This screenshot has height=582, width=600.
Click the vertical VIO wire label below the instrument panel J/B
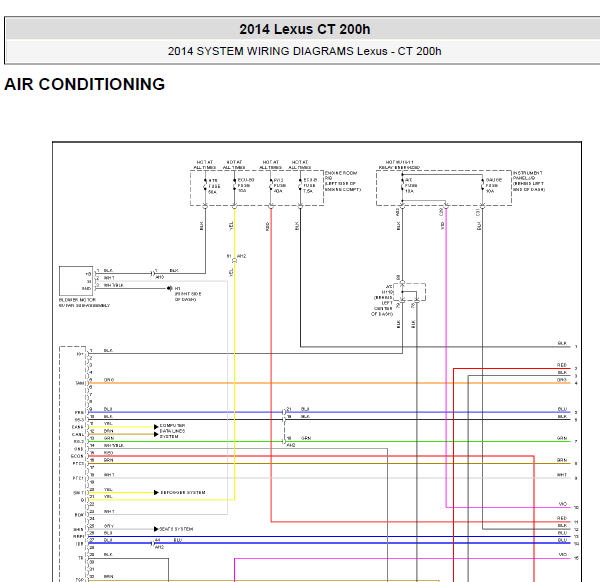pos(442,226)
